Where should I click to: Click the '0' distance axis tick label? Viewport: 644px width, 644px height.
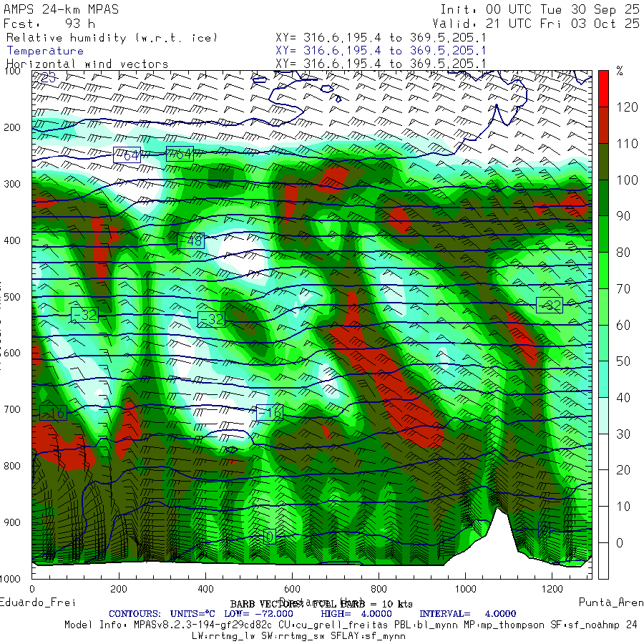coord(32,589)
